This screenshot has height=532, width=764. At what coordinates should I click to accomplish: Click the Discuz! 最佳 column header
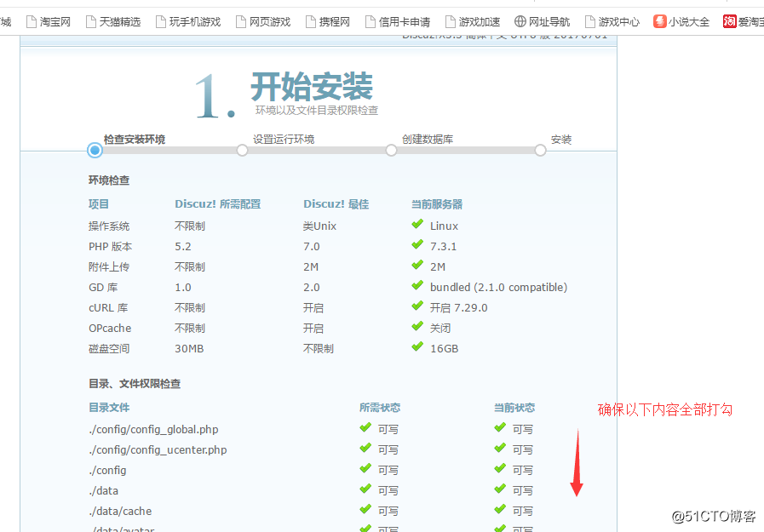(336, 204)
